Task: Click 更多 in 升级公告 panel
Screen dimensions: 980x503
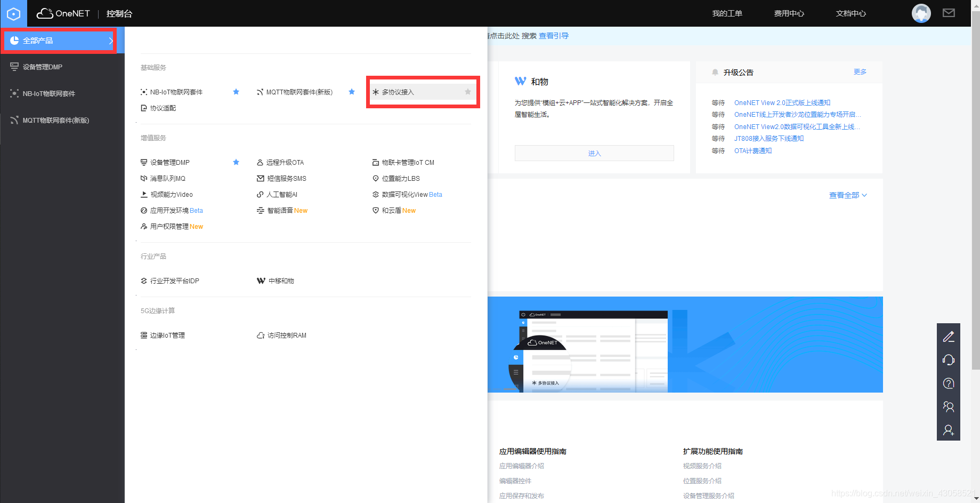Action: coord(860,71)
